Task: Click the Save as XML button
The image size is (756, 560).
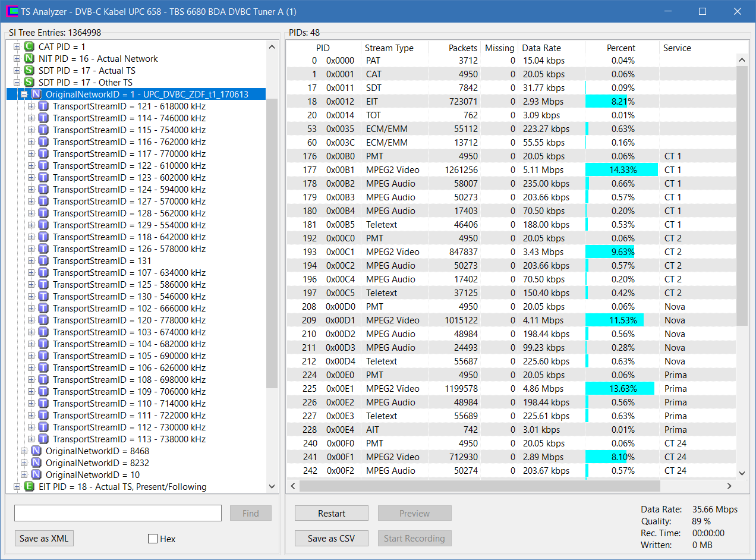Action: (x=44, y=538)
